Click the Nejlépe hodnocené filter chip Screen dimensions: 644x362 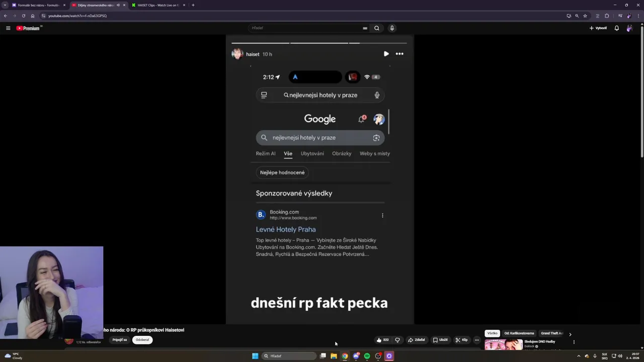click(x=282, y=172)
